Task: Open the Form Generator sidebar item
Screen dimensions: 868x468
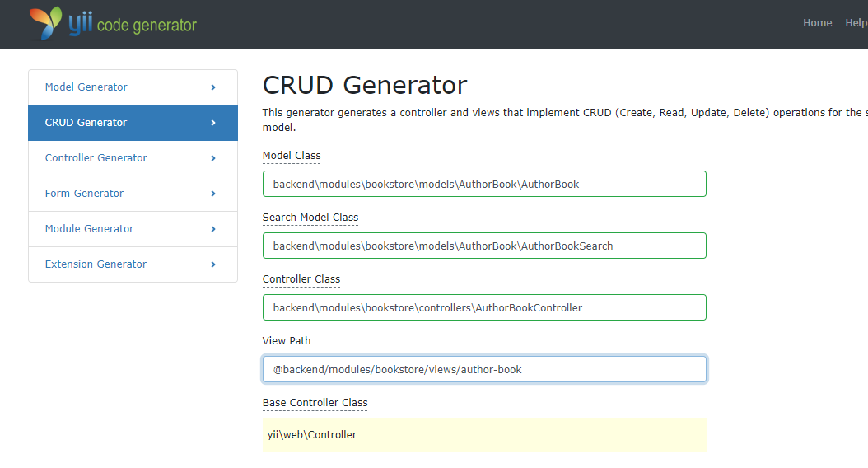Action: pyautogui.click(x=133, y=194)
